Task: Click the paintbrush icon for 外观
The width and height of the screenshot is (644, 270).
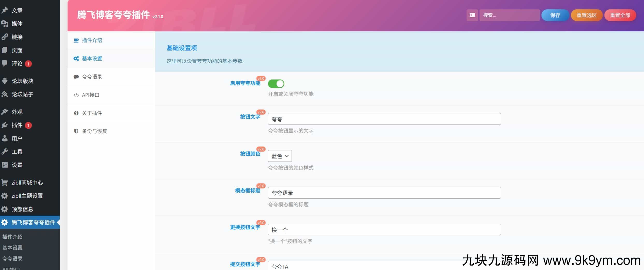Action: pyautogui.click(x=5, y=112)
